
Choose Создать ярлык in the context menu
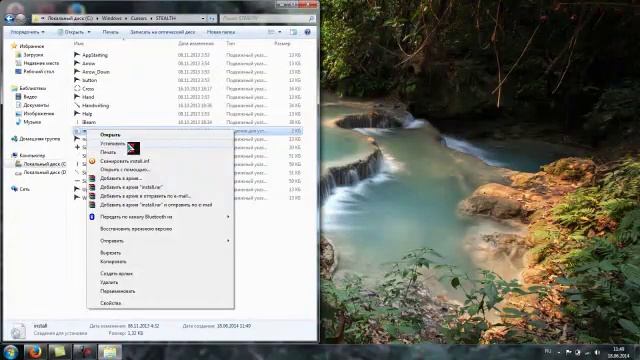pyautogui.click(x=116, y=273)
